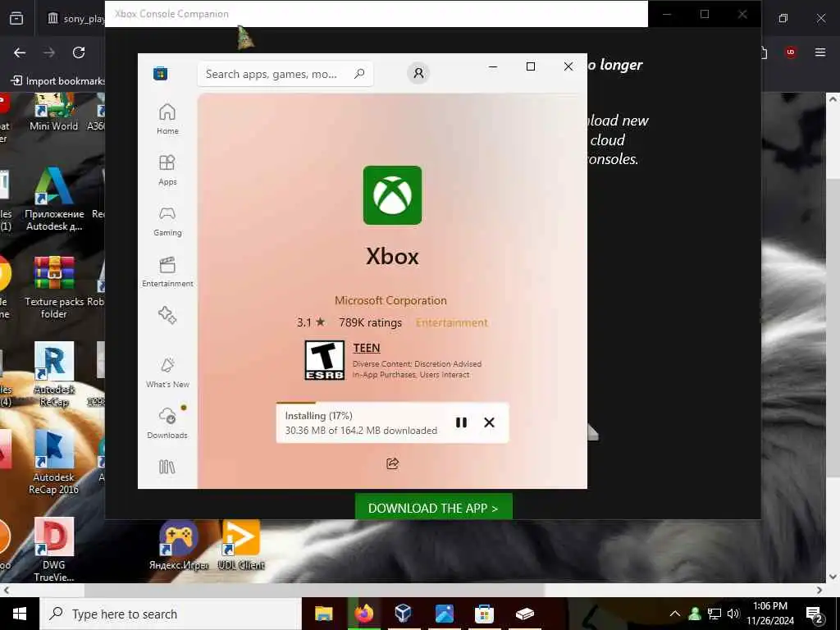The width and height of the screenshot is (840, 630).
Task: Click the horizontal scrollbar at bottom
Action: (x=314, y=591)
